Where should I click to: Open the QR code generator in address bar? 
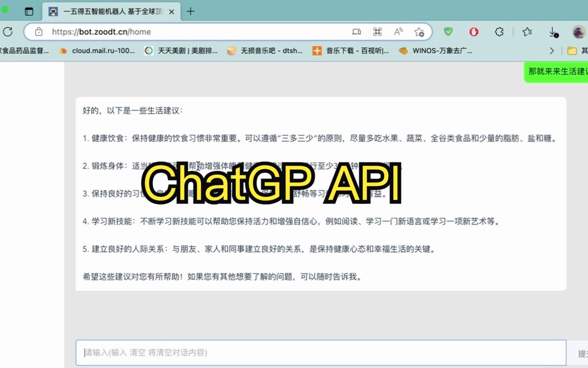click(x=377, y=32)
